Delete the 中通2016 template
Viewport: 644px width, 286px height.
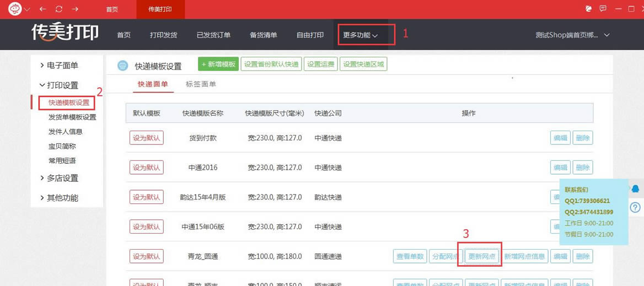tap(583, 168)
